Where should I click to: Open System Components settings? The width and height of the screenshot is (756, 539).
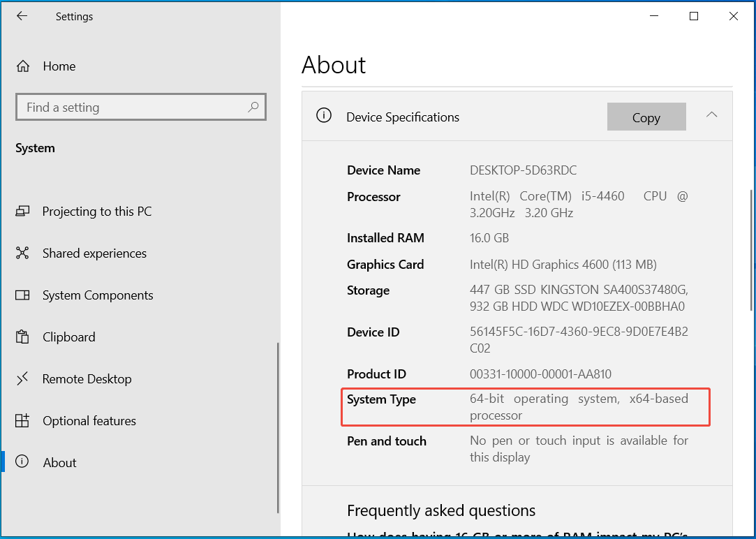[x=98, y=295]
